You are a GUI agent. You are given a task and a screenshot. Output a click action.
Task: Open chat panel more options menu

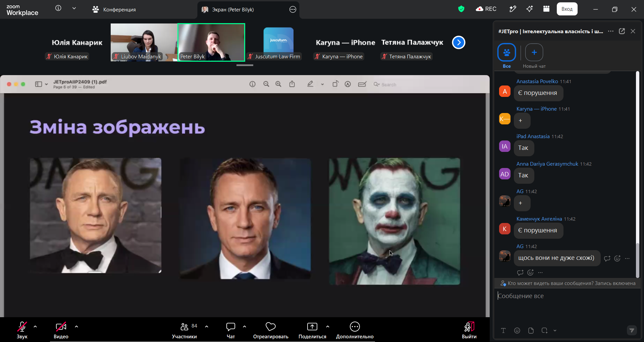pos(611,31)
